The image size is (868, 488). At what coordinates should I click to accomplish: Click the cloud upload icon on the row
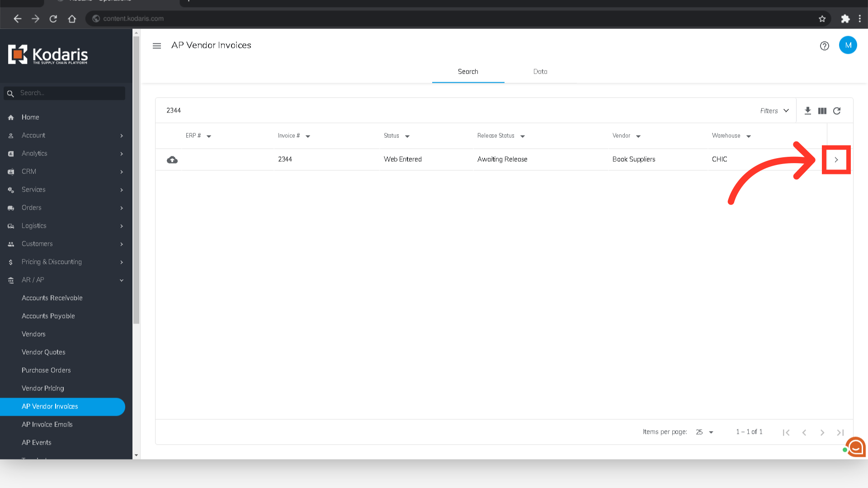(x=172, y=160)
